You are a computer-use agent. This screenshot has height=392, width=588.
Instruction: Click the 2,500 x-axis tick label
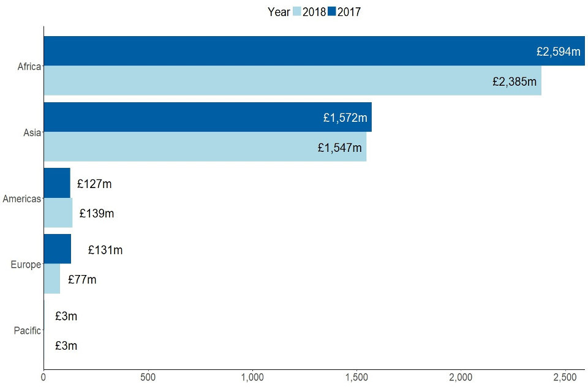(564, 379)
